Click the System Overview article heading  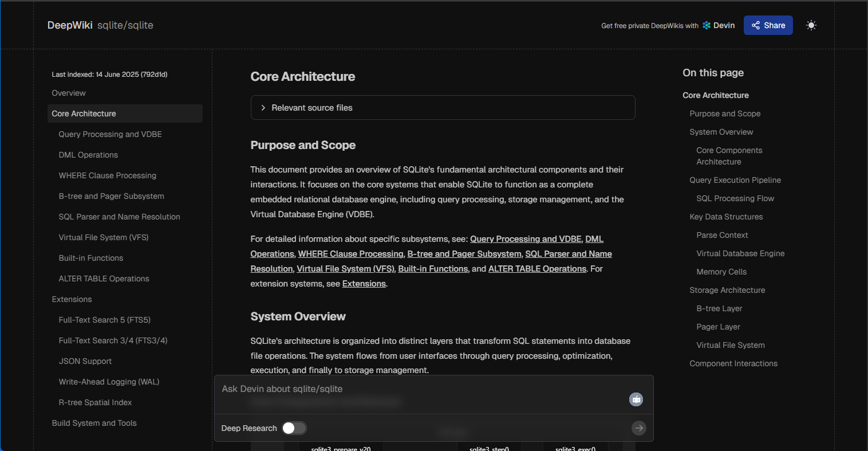tap(298, 317)
